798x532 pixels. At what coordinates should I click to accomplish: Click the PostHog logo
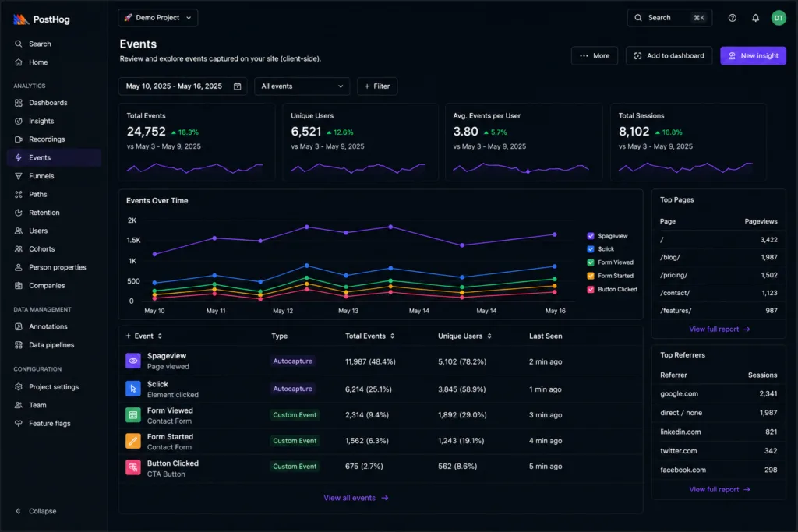41,19
